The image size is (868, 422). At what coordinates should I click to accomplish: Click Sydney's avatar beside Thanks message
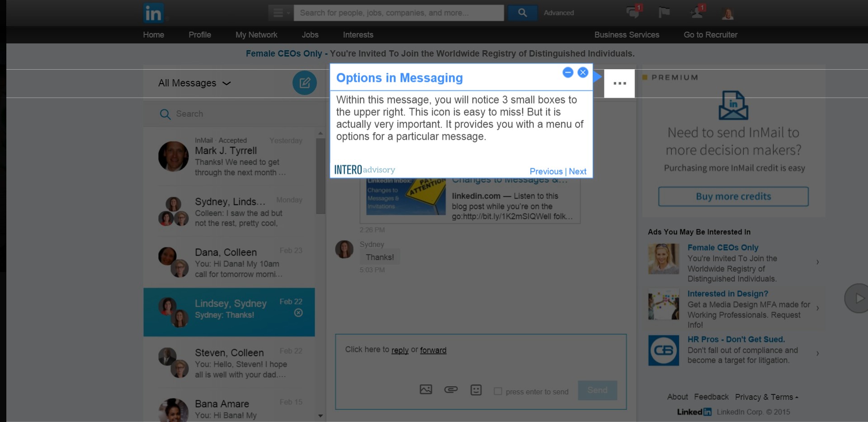pyautogui.click(x=344, y=249)
